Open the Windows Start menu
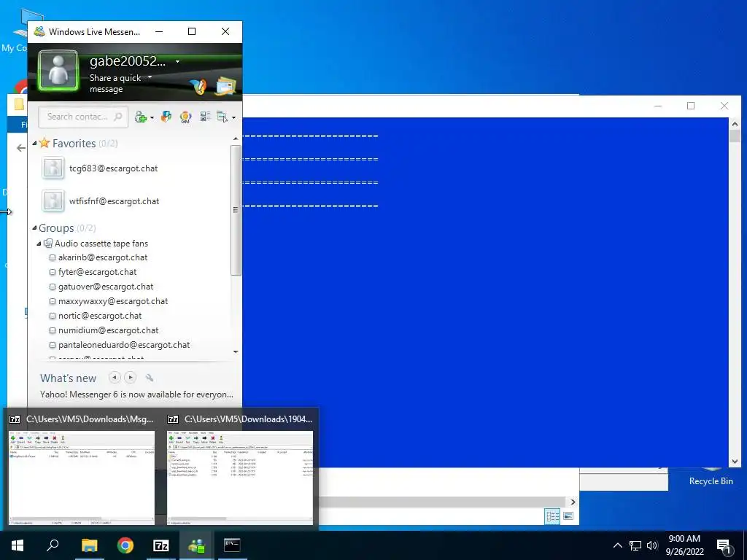Viewport: 747px width, 560px height. click(18, 545)
